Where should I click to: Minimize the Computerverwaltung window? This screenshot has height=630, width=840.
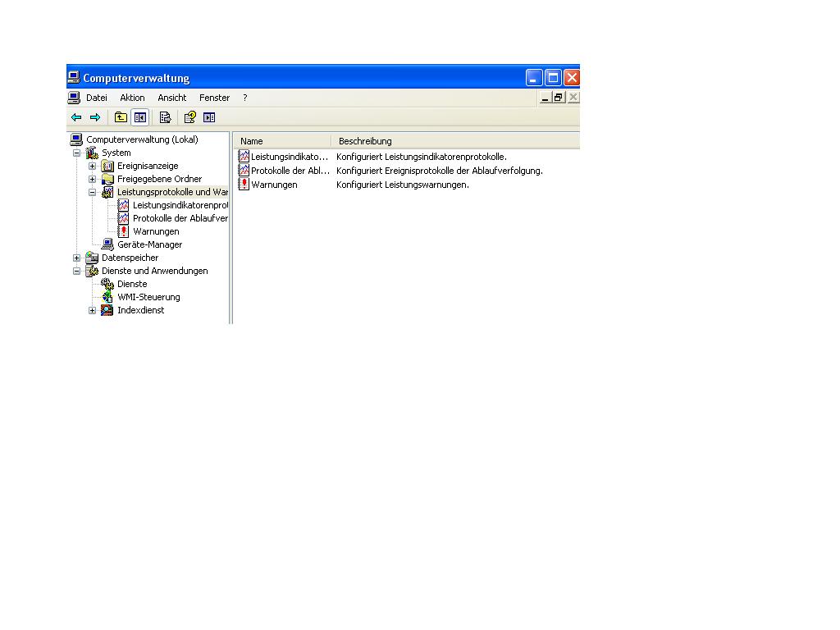coord(533,78)
